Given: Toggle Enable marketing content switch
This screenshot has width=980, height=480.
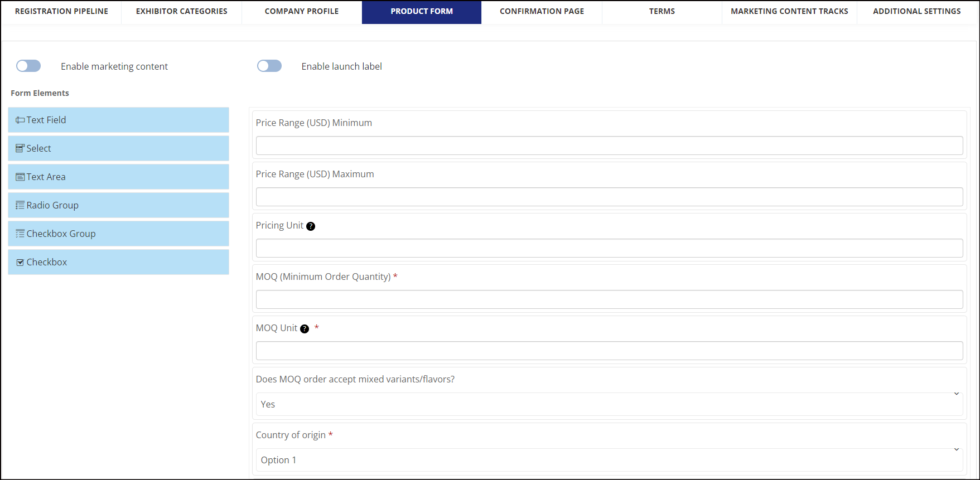Looking at the screenshot, I should pyautogui.click(x=28, y=66).
